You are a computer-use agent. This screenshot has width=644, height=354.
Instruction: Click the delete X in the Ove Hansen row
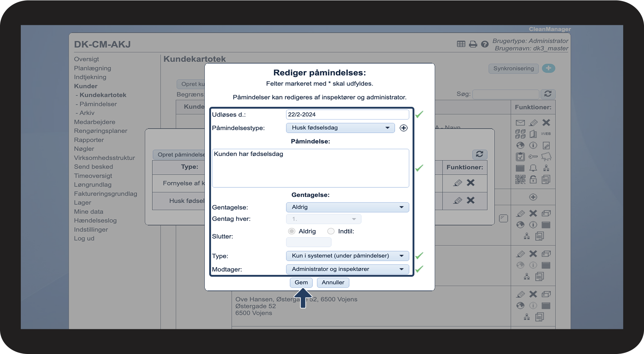[x=533, y=294]
